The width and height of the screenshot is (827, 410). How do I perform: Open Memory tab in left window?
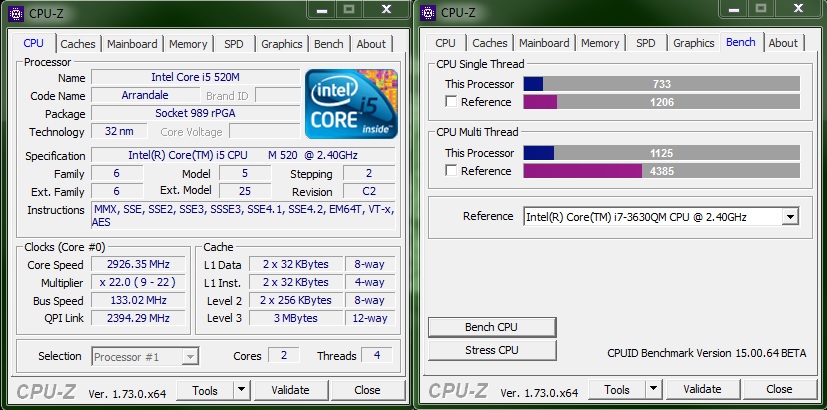pos(188,44)
